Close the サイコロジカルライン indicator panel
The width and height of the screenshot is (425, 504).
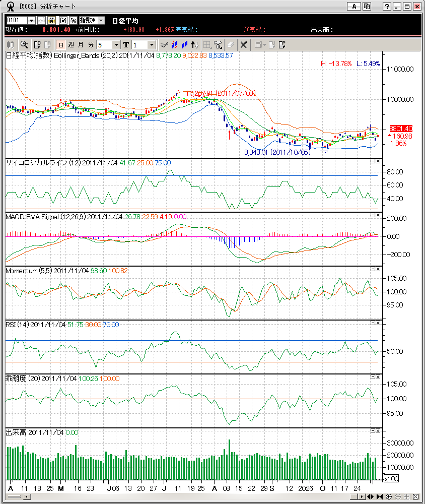click(378, 161)
